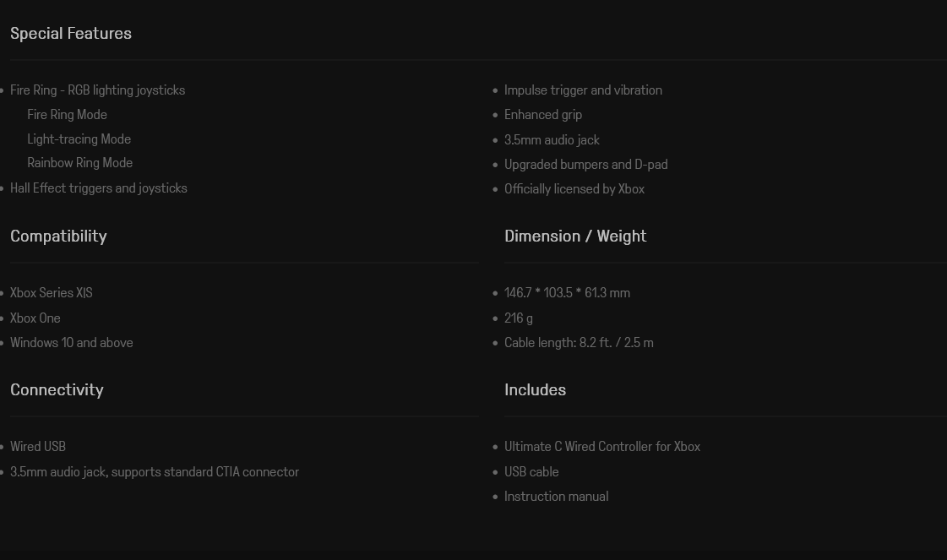The width and height of the screenshot is (947, 560).
Task: Click Windows 10 and above item
Action: pos(72,343)
